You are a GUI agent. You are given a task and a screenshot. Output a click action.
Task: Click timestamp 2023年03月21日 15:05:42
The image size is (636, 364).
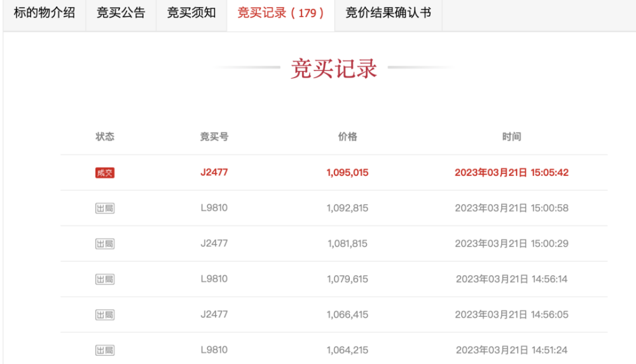click(x=511, y=173)
